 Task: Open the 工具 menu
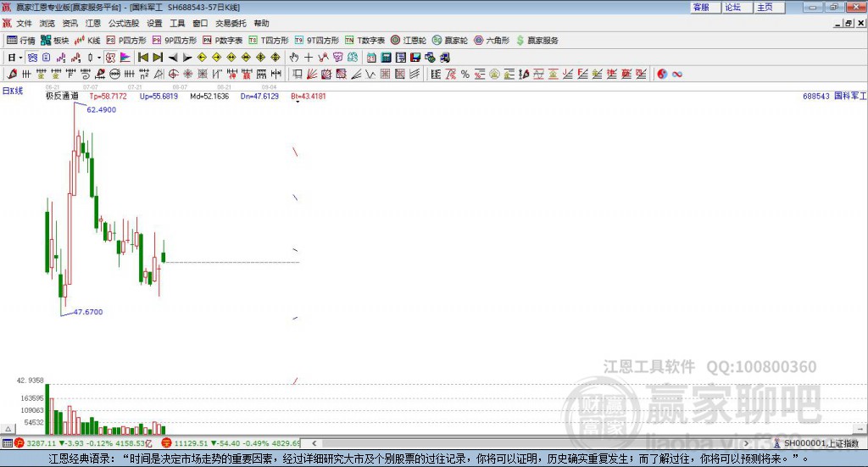[177, 23]
